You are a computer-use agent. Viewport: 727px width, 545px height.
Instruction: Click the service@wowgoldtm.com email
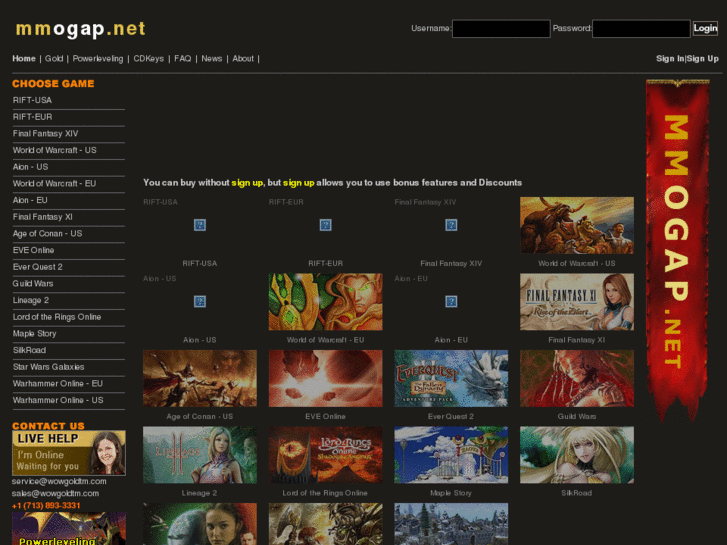(59, 481)
